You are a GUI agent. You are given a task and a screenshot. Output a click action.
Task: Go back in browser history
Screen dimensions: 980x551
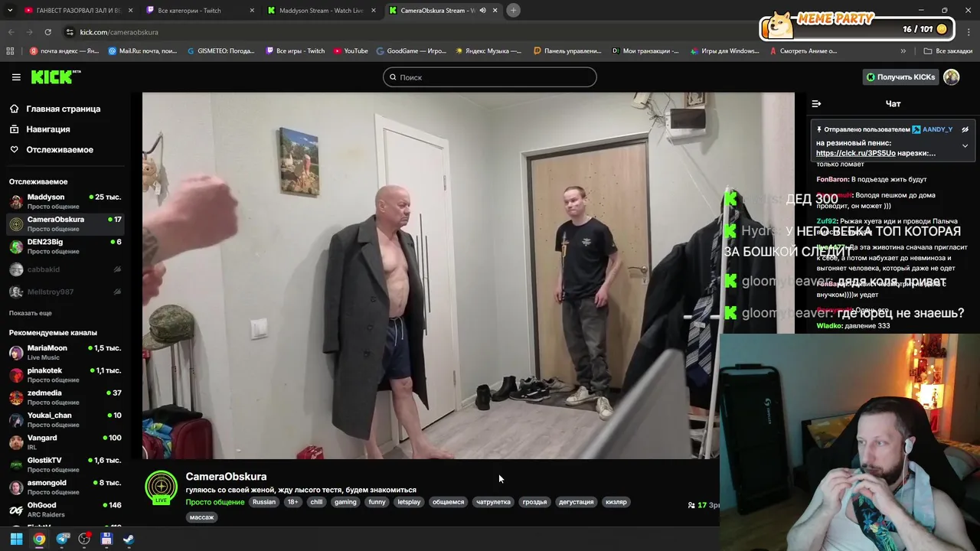click(x=11, y=32)
